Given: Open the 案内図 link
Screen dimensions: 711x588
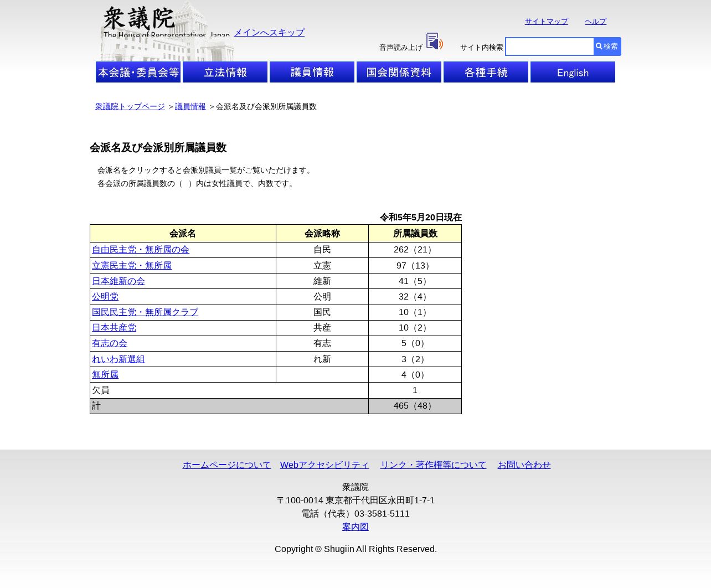Looking at the screenshot, I should point(355,527).
